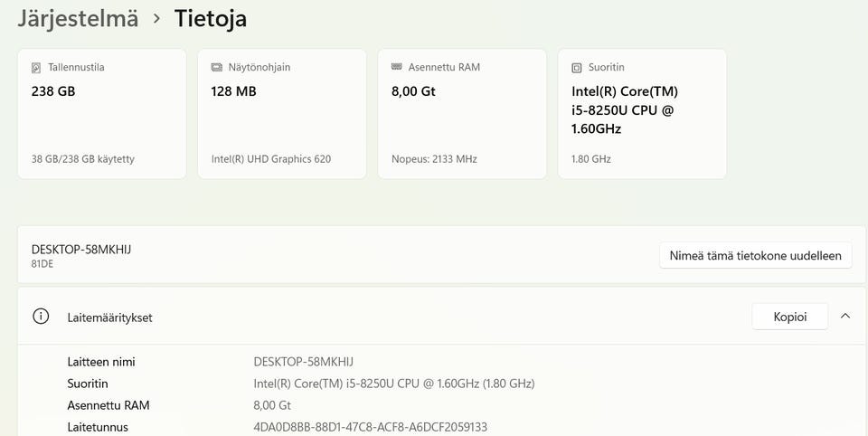Go back to Järjestelmä via breadcrumb
868x436 pixels.
[78, 18]
